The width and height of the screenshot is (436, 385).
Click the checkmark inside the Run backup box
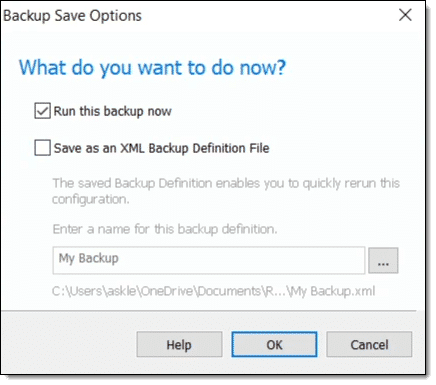coord(42,111)
